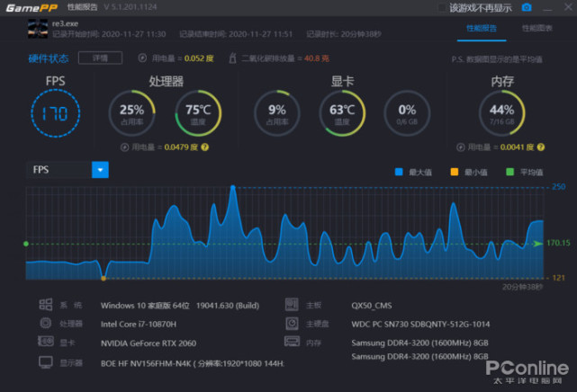Click the graphics card icon
This screenshot has height=392, width=577.
pos(46,342)
